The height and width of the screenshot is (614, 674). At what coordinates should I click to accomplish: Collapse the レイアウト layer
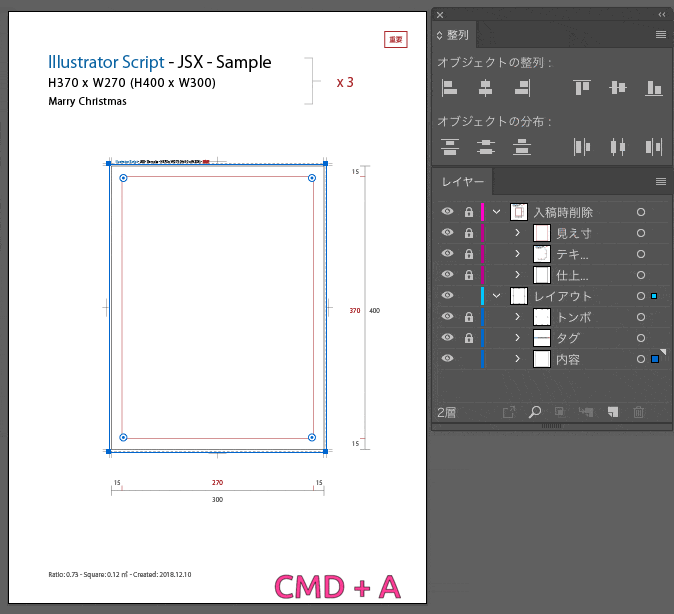496,296
